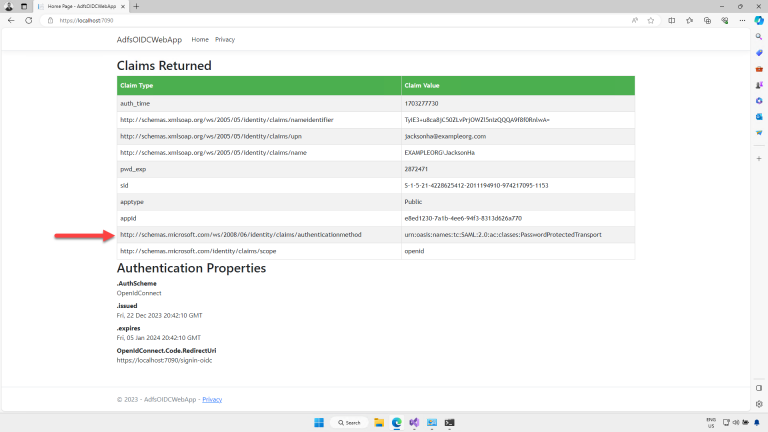The image size is (768, 432).
Task: Click the address bar showing localhost:7090
Action: coord(300,20)
